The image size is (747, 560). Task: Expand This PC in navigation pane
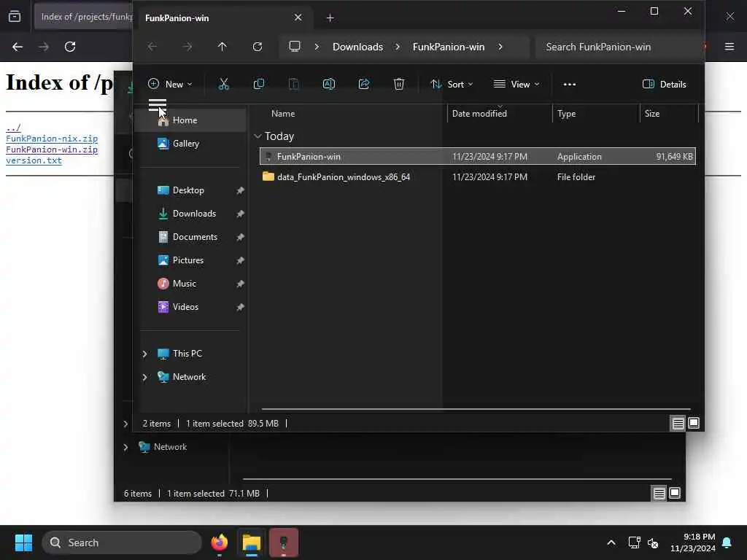[145, 354]
